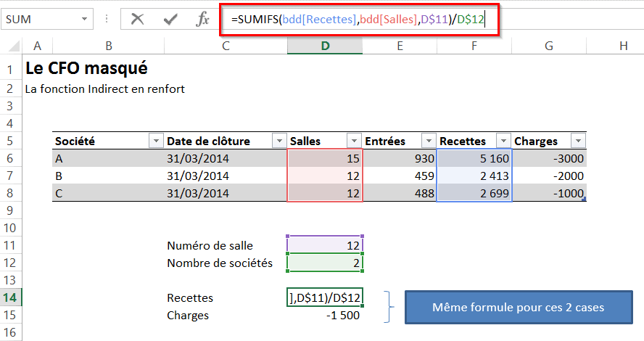Open the Charges filter dropdown
644x341 pixels.
pyautogui.click(x=577, y=141)
